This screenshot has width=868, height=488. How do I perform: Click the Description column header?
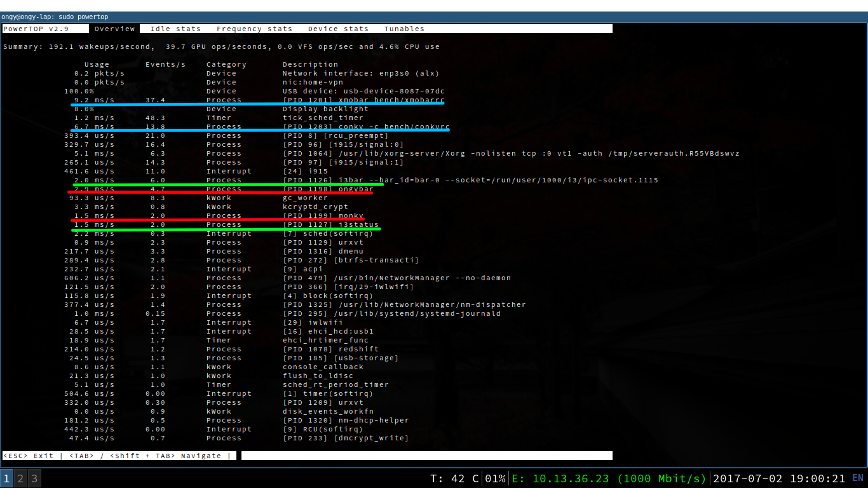pyautogui.click(x=310, y=64)
